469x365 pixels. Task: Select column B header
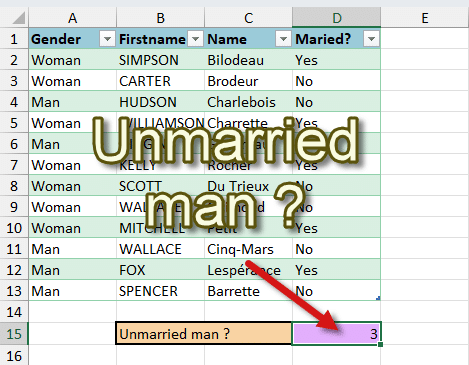tap(161, 18)
